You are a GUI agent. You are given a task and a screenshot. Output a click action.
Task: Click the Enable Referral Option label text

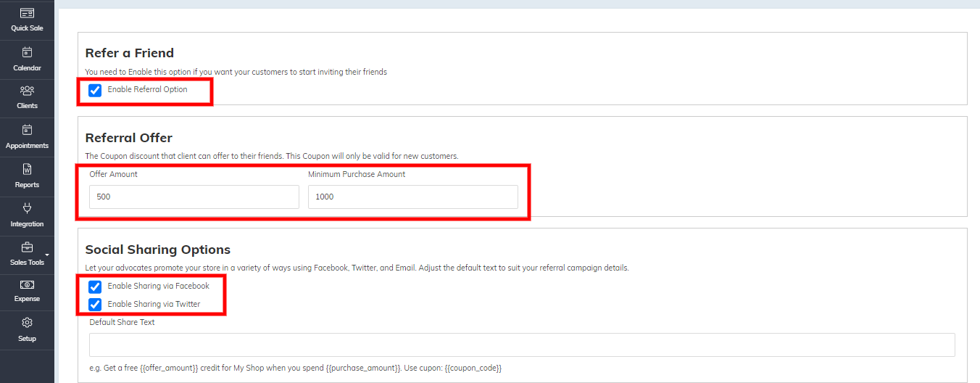click(x=147, y=89)
